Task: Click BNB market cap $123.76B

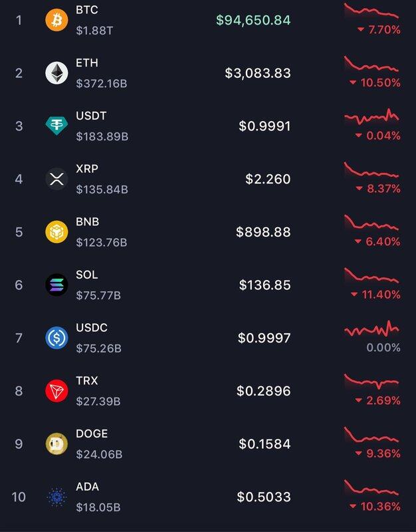Action: pyautogui.click(x=102, y=243)
